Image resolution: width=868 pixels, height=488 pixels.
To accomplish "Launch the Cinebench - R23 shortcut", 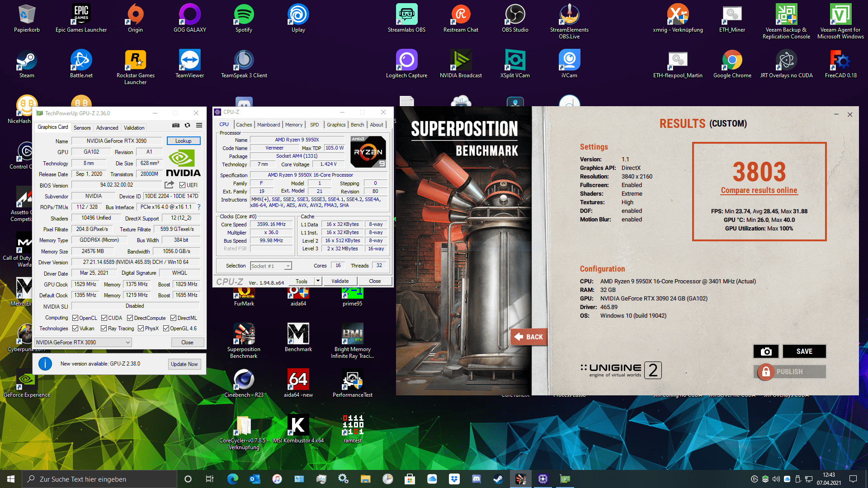I will click(x=244, y=384).
